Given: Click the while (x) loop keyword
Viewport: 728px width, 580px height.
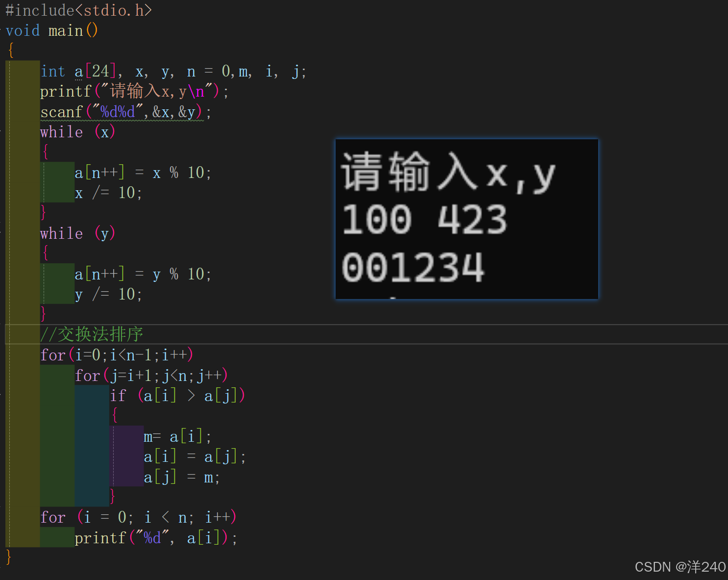Looking at the screenshot, I should tap(76, 131).
